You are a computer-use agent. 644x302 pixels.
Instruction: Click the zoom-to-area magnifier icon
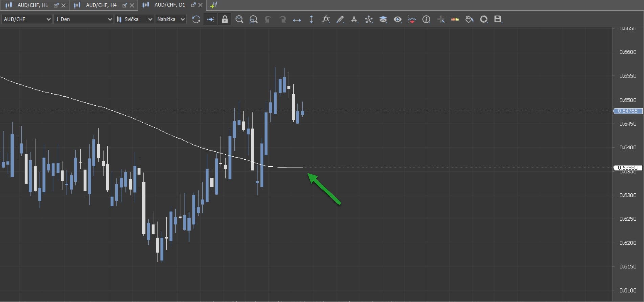[x=253, y=19]
